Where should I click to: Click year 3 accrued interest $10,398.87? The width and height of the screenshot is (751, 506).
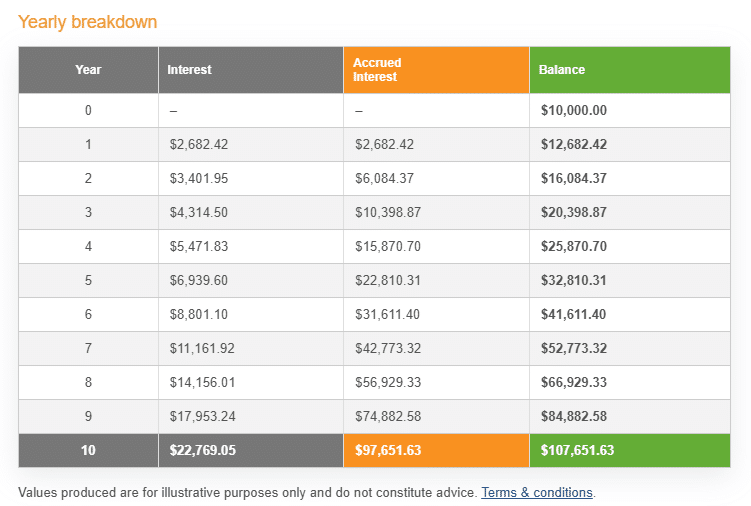pos(388,212)
